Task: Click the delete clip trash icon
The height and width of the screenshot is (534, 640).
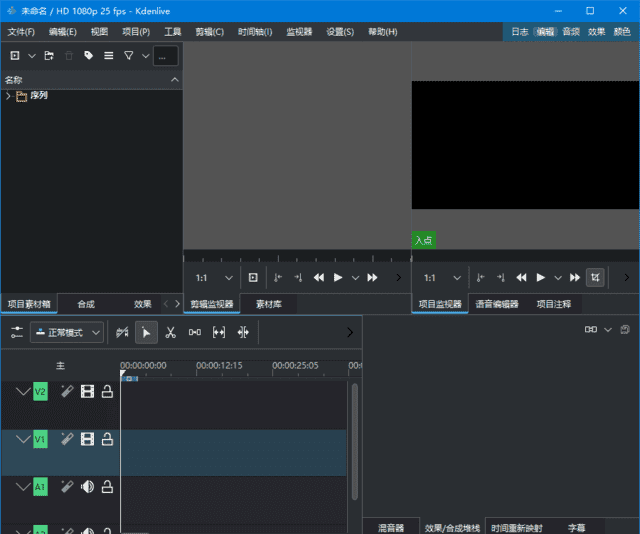Action: [x=69, y=56]
